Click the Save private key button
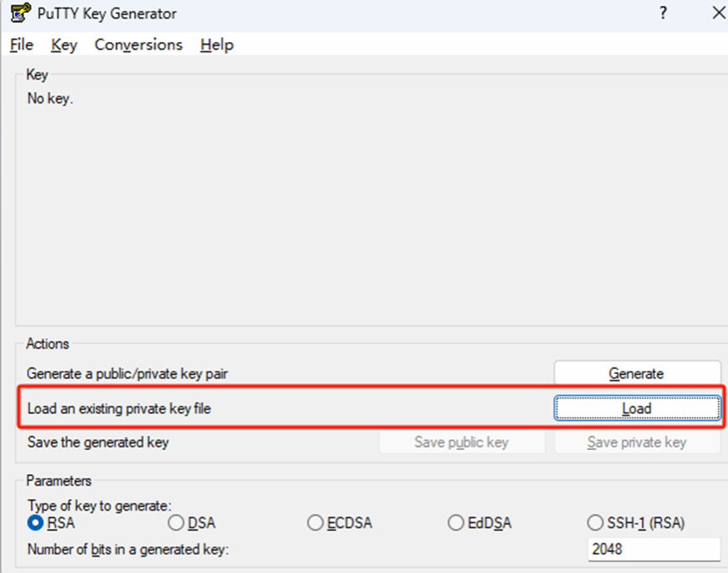The width and height of the screenshot is (728, 573). click(637, 442)
